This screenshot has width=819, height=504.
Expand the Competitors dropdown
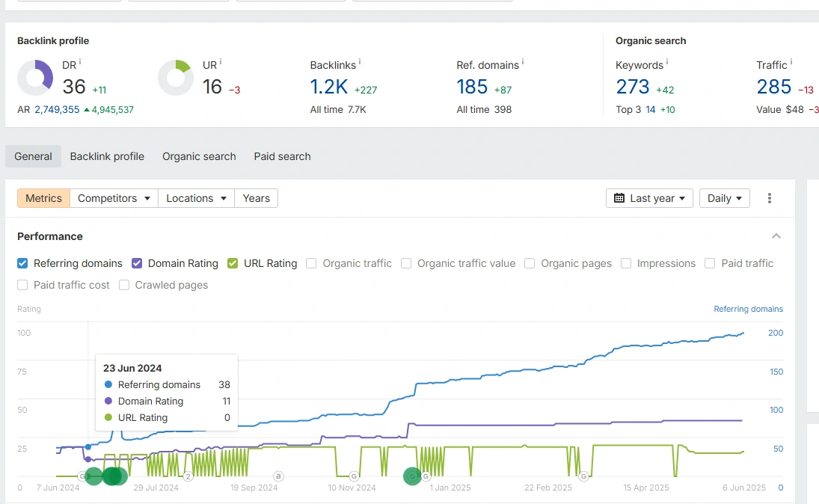[114, 198]
